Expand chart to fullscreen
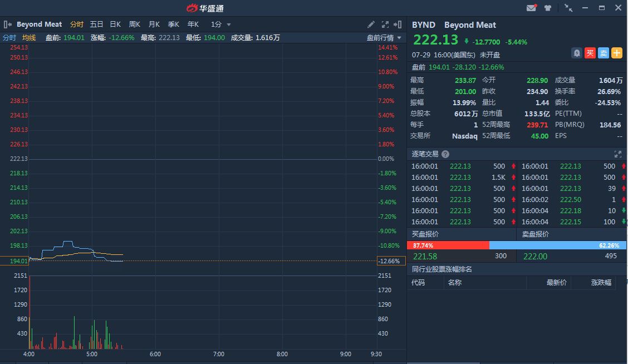 (x=385, y=24)
